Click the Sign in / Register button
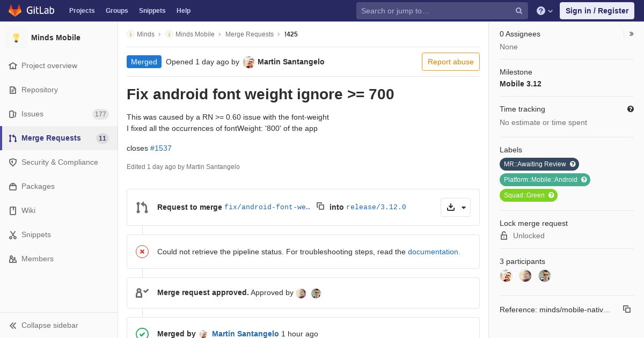This screenshot has width=644, height=338. 597,11
